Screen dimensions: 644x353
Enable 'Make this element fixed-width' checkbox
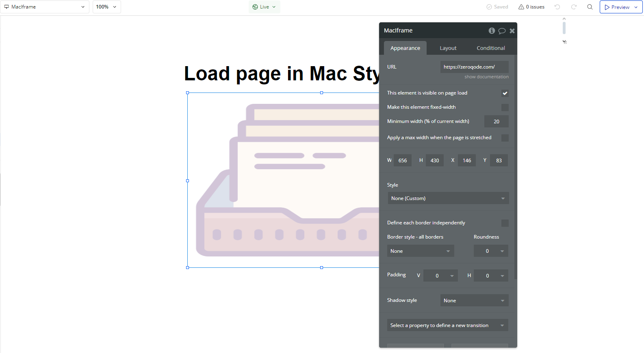click(505, 108)
